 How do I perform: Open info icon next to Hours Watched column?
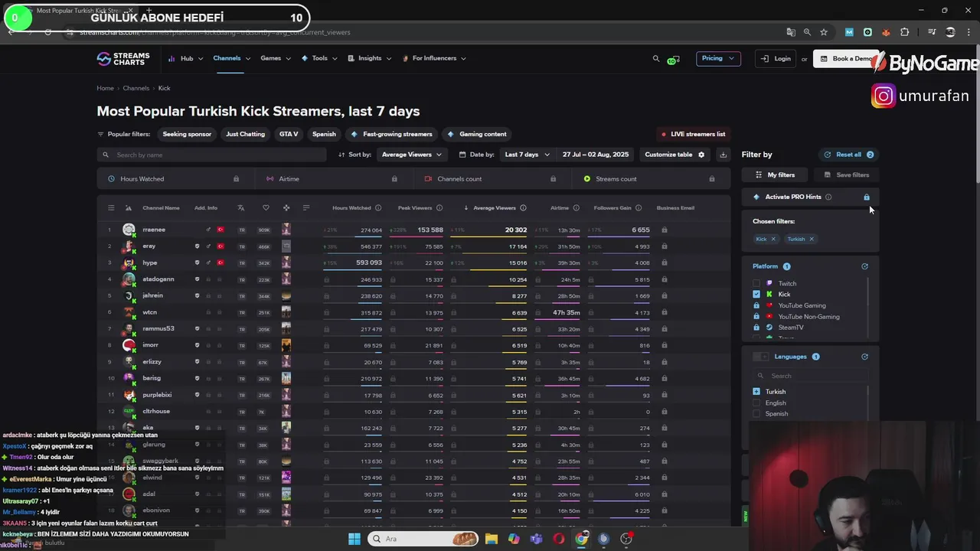point(377,207)
